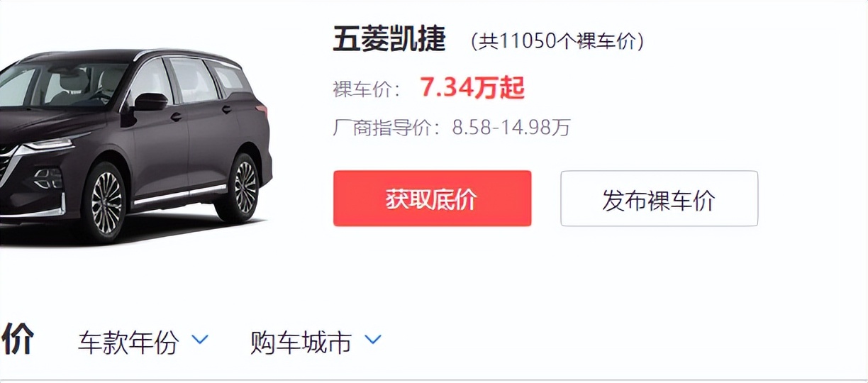This screenshot has width=868, height=383.
Task: Click the 共11050个裸车价 count text
Action: click(557, 42)
